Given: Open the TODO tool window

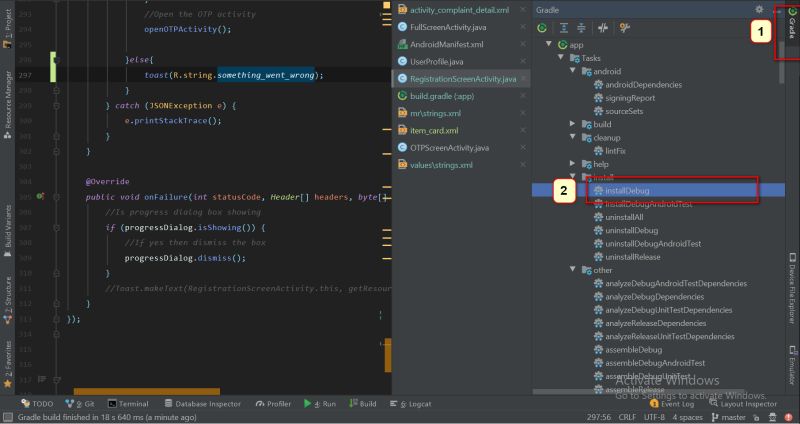Looking at the screenshot, I should 37,404.
